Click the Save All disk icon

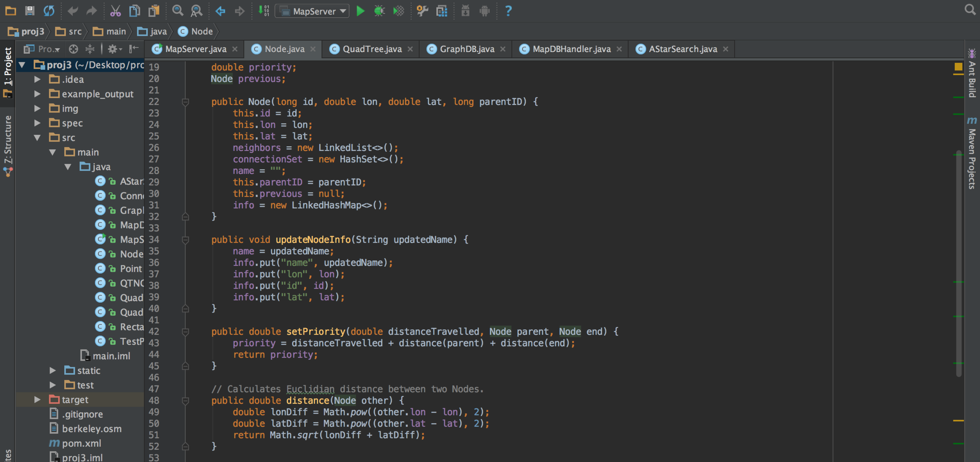click(x=30, y=11)
